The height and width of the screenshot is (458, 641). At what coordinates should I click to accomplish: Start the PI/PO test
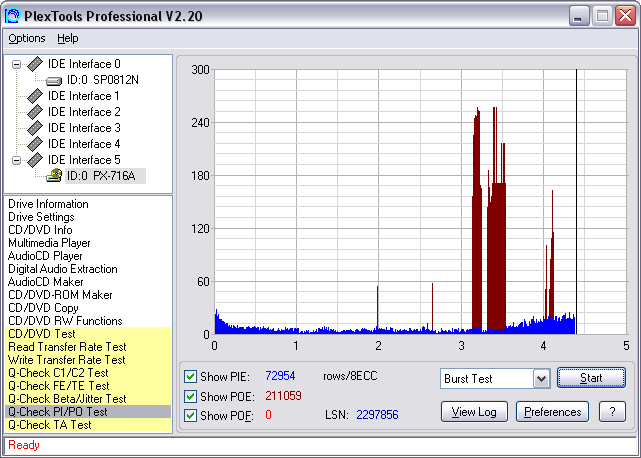(x=591, y=378)
